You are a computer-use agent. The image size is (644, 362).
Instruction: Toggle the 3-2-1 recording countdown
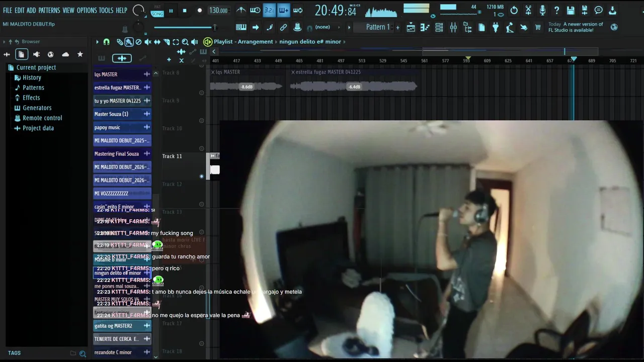pos(269,10)
